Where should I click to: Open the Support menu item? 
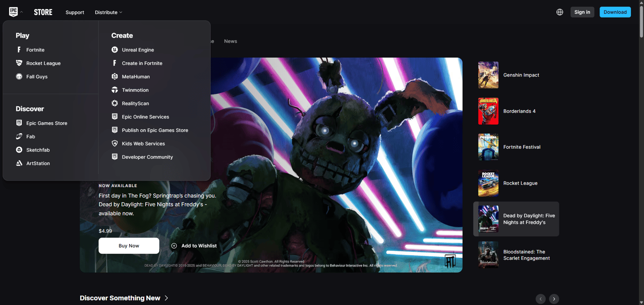75,13
